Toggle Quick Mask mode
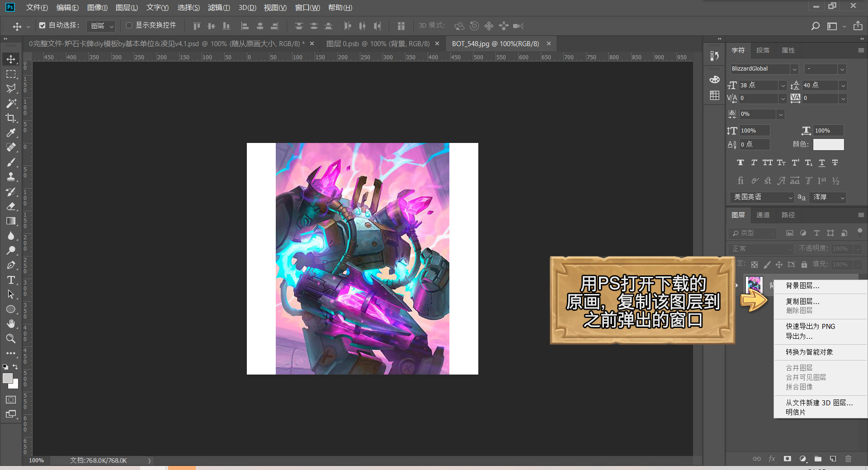 tap(11, 400)
